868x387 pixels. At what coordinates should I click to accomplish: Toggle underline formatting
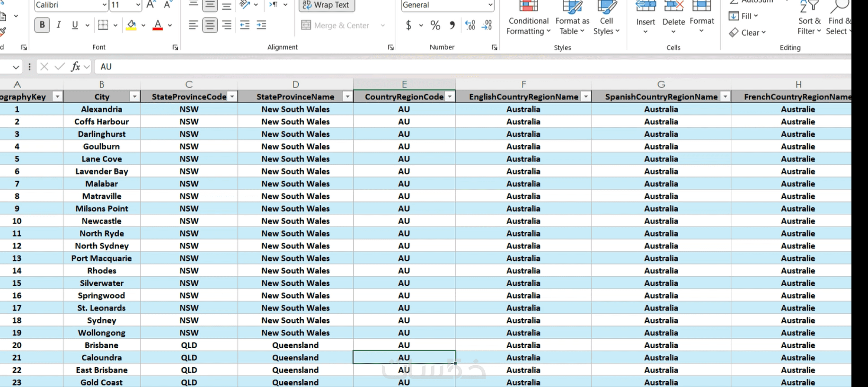click(x=75, y=25)
